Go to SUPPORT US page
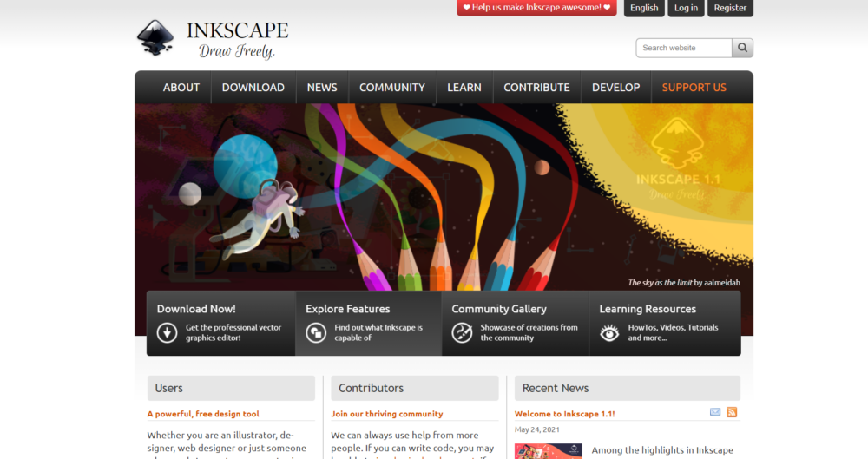 click(x=694, y=88)
